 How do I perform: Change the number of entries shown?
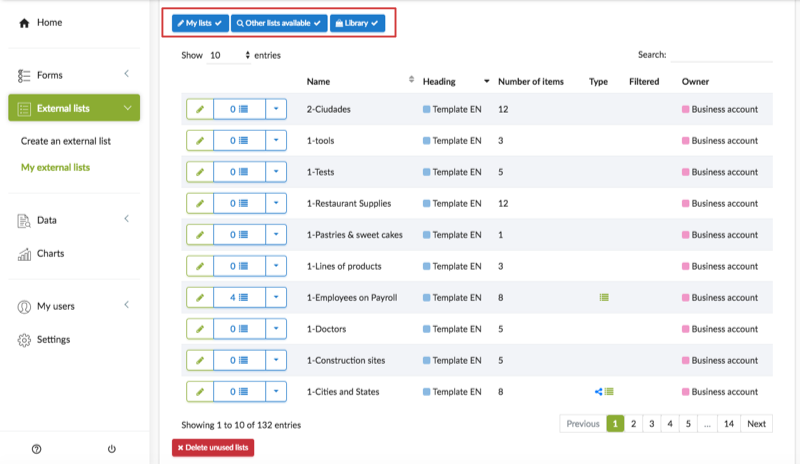[229, 55]
